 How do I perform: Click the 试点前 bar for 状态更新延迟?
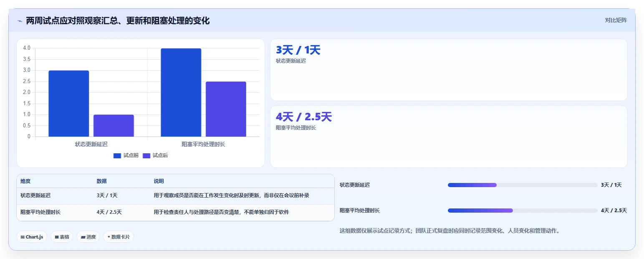69,104
